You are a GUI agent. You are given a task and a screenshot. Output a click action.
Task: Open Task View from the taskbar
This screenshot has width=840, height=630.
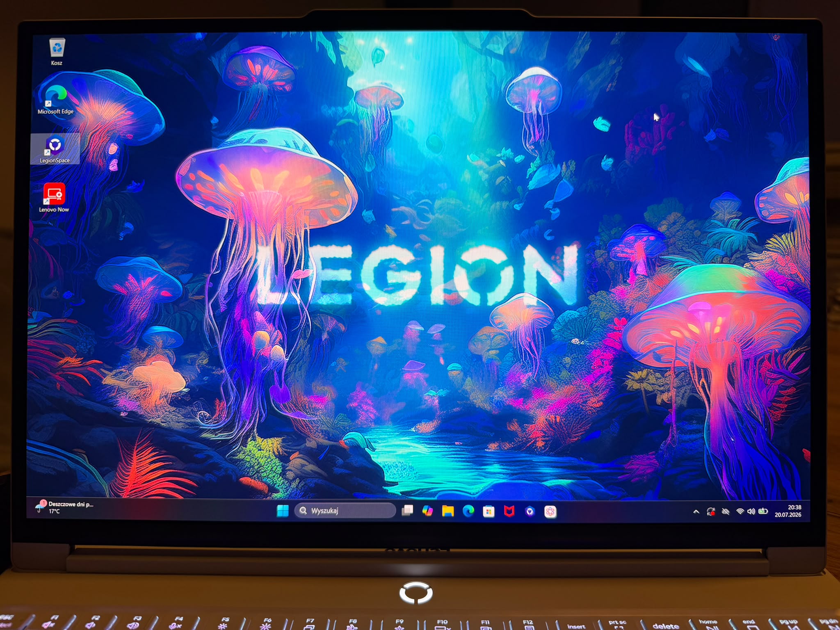point(407,511)
